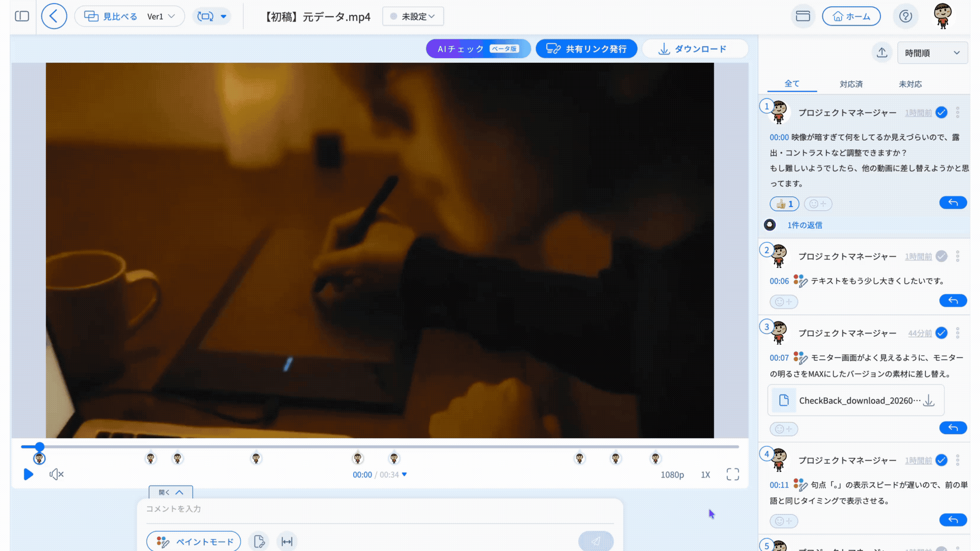
Task: Click the range selection icon beside attach
Action: 287,541
